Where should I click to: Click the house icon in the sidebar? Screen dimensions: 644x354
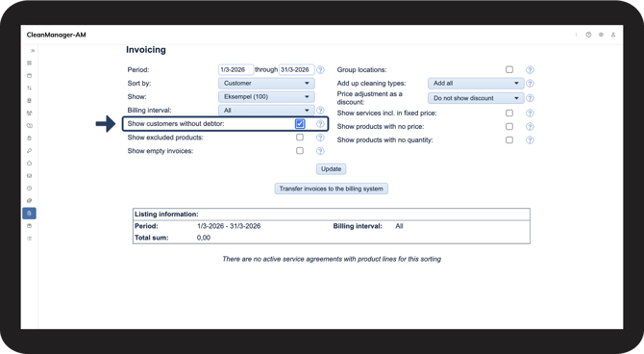29,164
